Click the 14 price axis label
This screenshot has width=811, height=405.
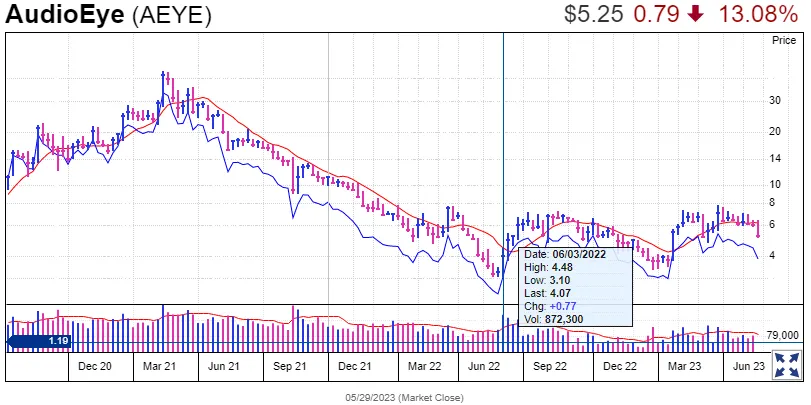[775, 158]
